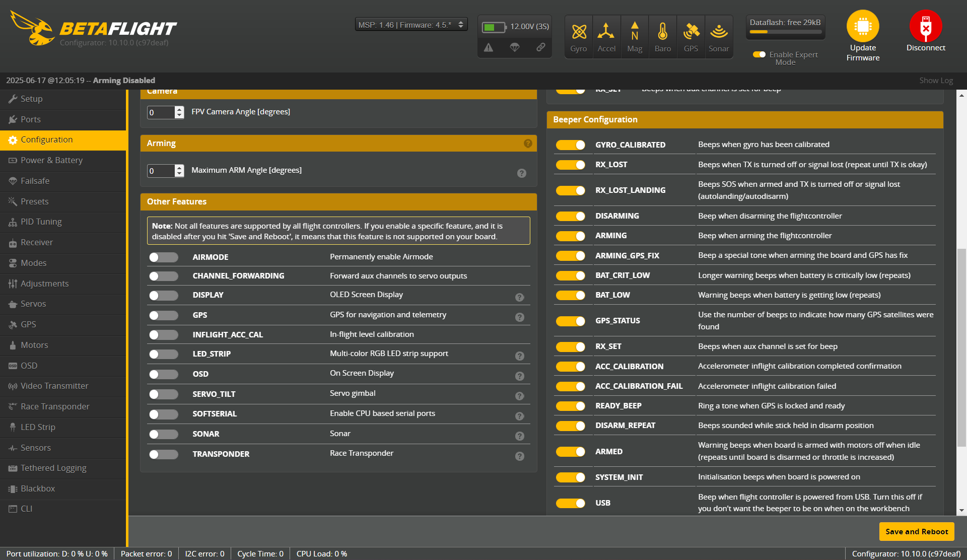Click the scrollbar down arrow
967x560 pixels.
pyautogui.click(x=962, y=511)
